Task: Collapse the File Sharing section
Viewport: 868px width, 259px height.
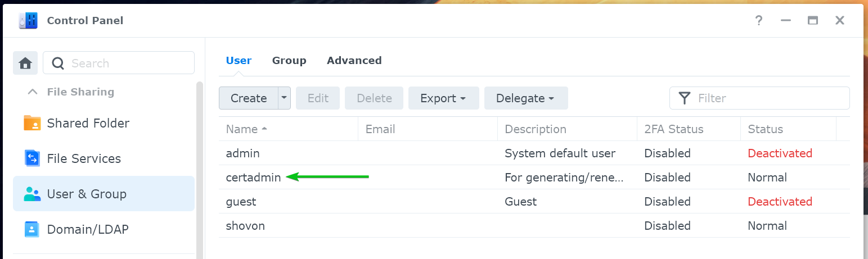Action: click(33, 92)
